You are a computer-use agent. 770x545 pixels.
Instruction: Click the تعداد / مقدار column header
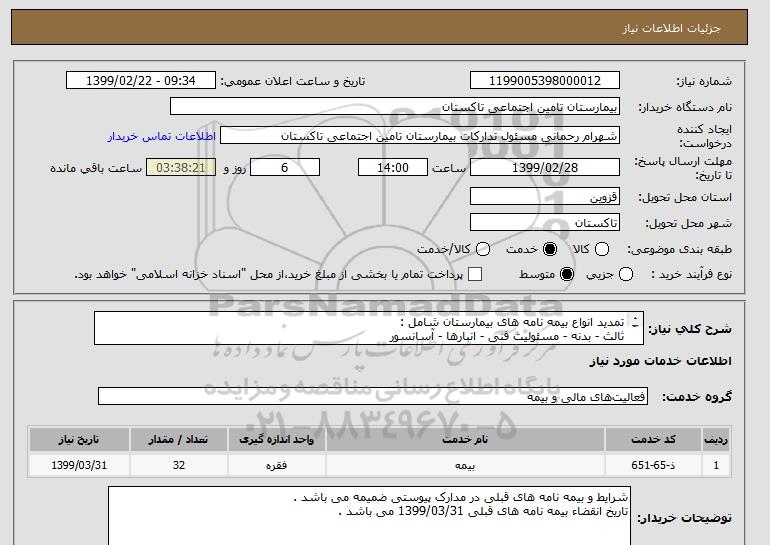tap(179, 439)
